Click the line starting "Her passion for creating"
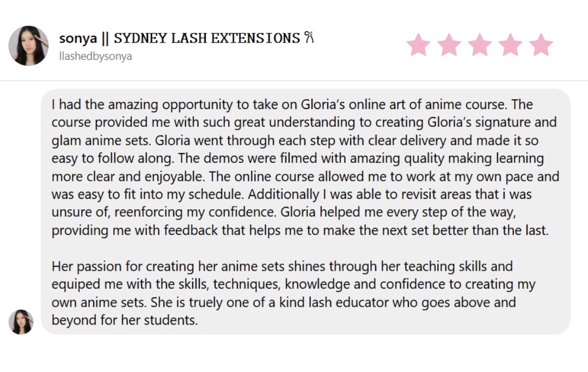 (163, 266)
